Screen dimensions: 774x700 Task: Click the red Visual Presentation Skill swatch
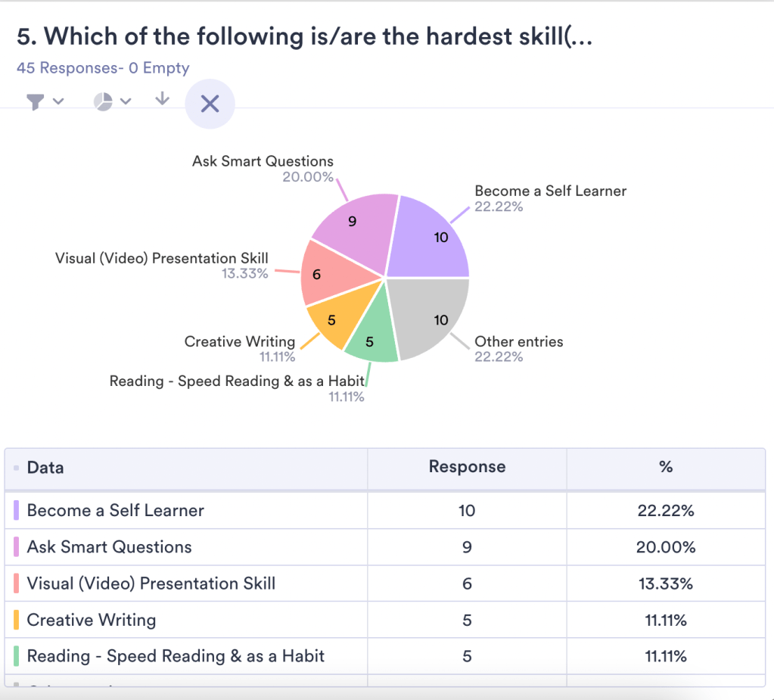tap(17, 583)
